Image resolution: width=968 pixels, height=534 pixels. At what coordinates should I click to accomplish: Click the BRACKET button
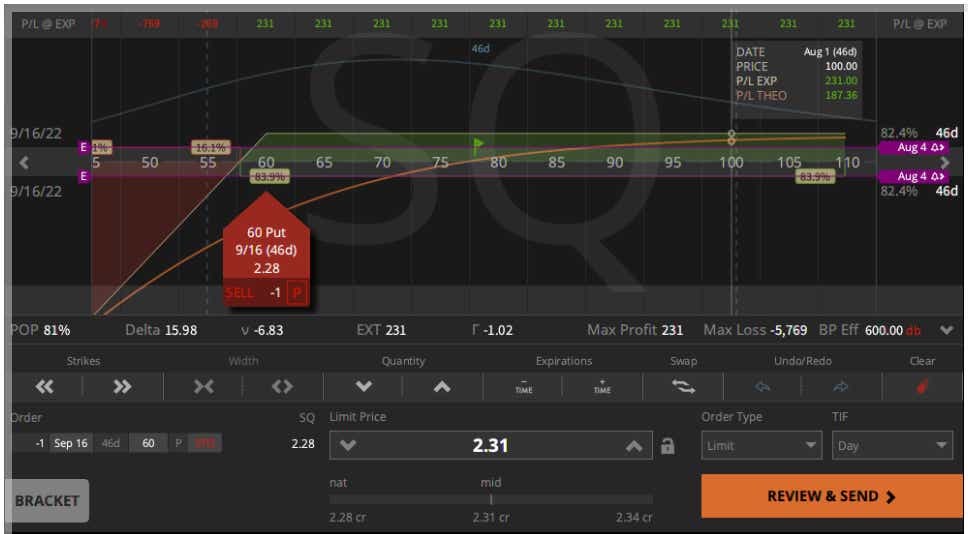pos(47,501)
